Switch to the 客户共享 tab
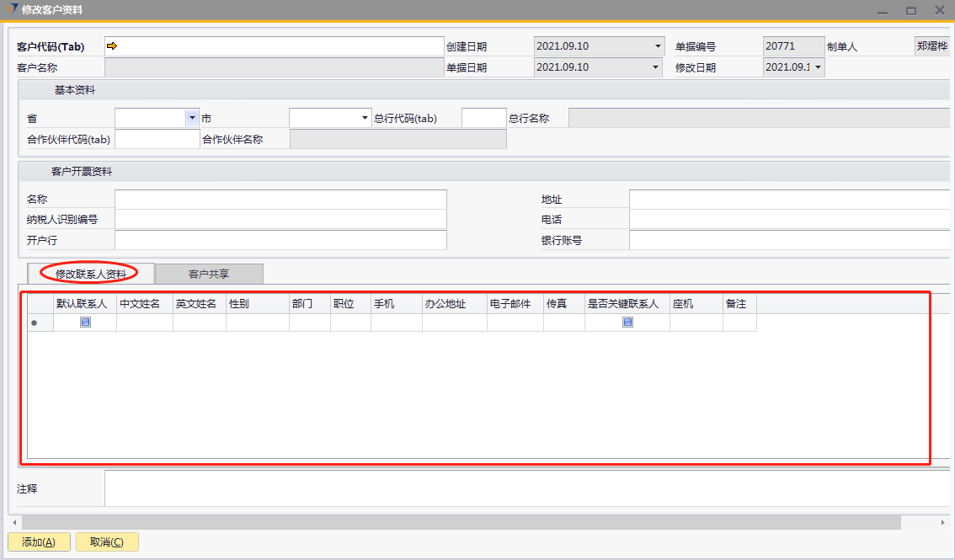955x560 pixels. [209, 274]
